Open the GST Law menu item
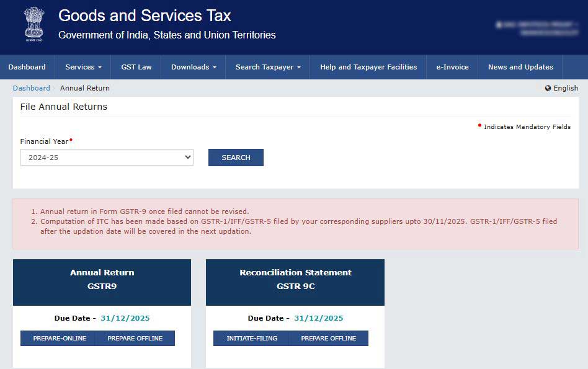Image resolution: width=588 pixels, height=369 pixels. [136, 67]
